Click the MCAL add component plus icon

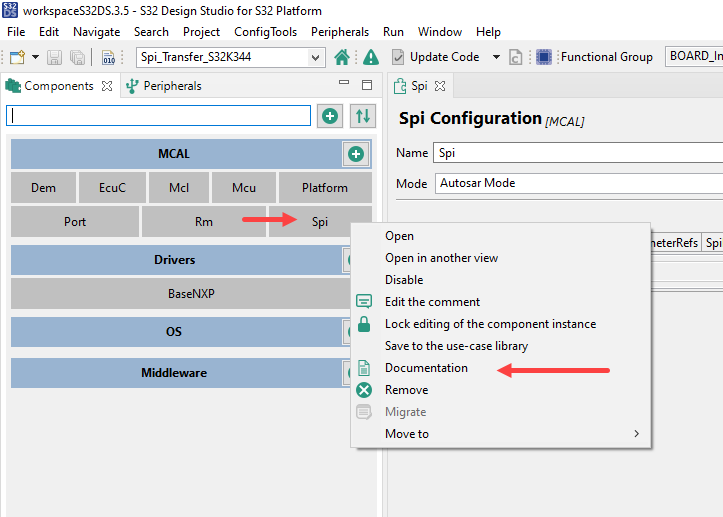(x=355, y=154)
